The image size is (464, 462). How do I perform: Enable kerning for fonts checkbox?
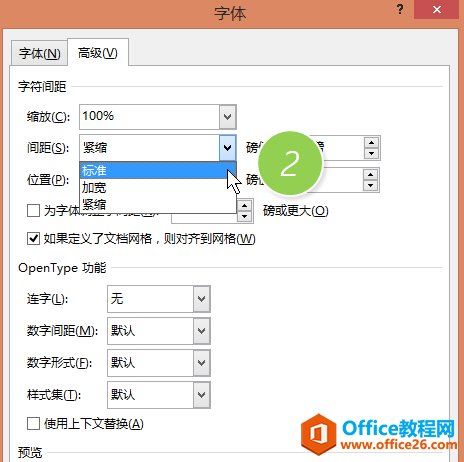pyautogui.click(x=33, y=211)
